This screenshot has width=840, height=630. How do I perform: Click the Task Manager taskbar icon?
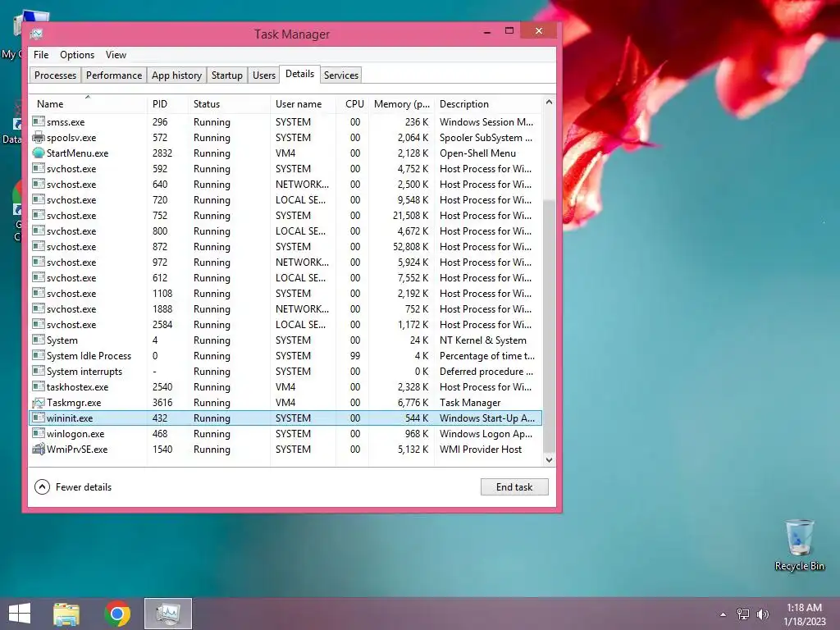(167, 614)
